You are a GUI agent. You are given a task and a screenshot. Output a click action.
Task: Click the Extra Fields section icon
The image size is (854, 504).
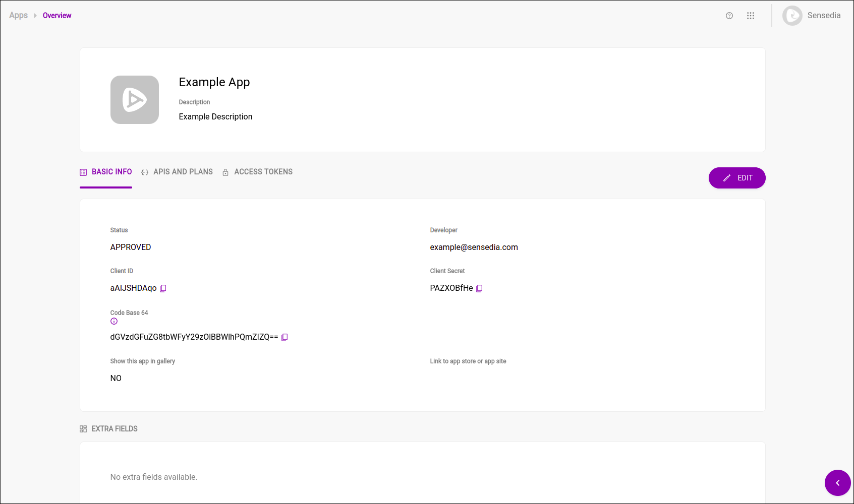(x=83, y=429)
